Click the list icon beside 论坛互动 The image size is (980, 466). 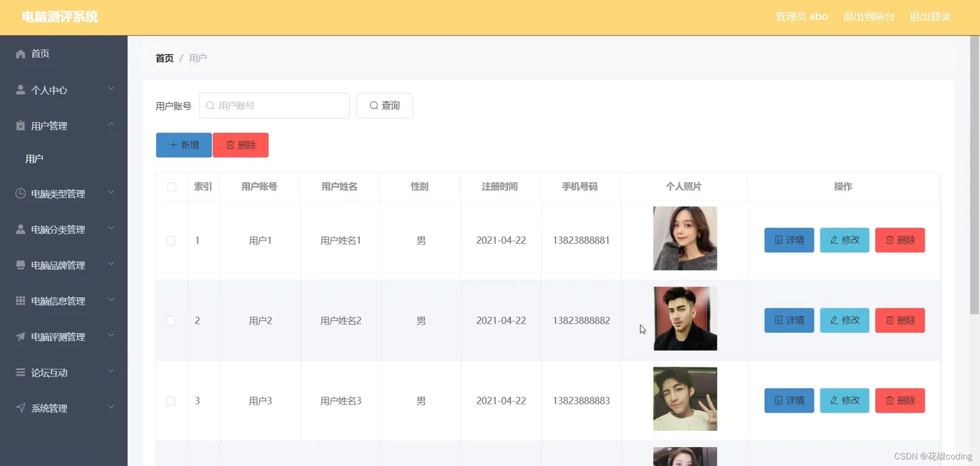point(20,372)
